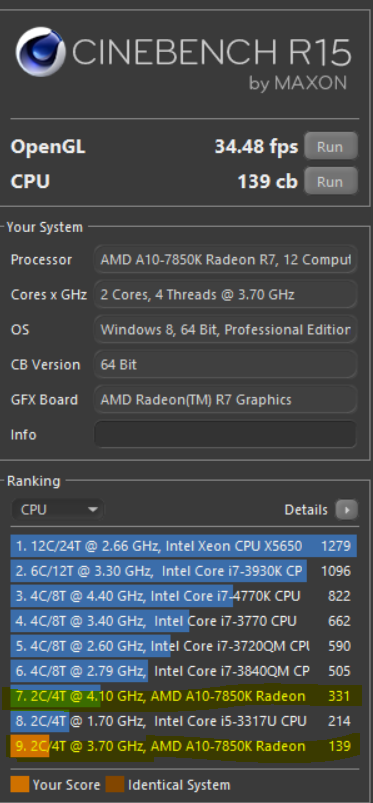Viewport: 373px width, 803px height.
Task: Open the CPU ranking dropdown
Action: [57, 510]
